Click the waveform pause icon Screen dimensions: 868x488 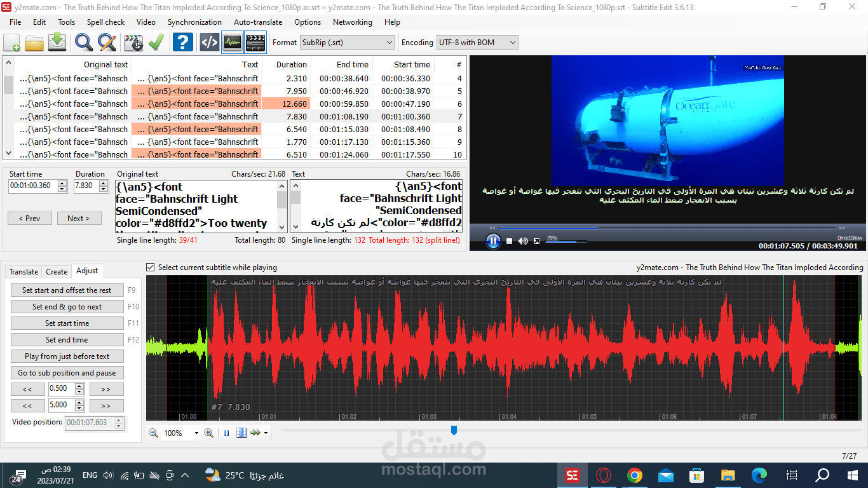[x=227, y=433]
